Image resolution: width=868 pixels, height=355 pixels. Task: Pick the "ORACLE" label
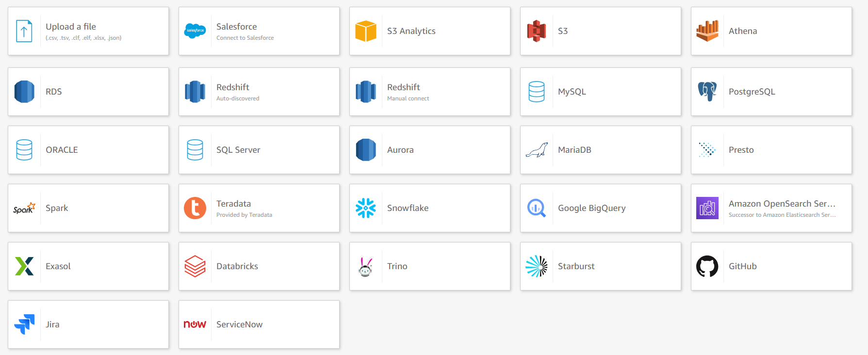point(62,150)
